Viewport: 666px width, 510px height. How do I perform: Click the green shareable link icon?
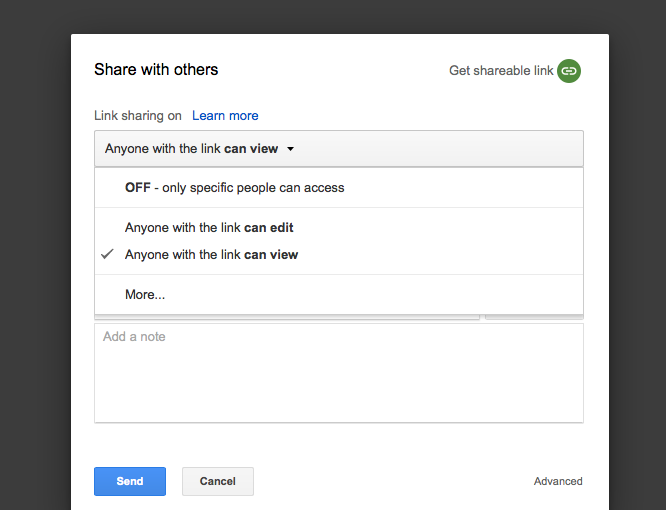(x=569, y=71)
